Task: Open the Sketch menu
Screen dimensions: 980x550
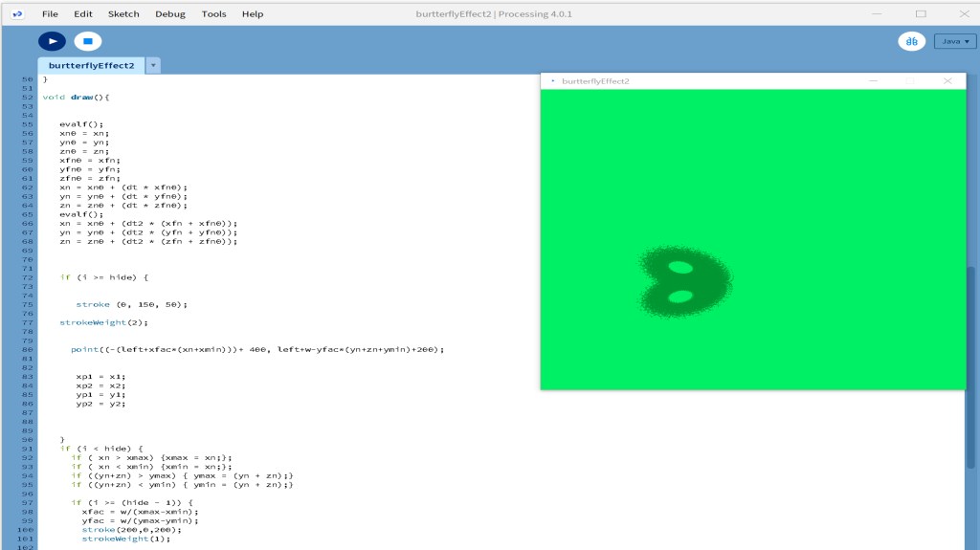Action: pos(123,14)
